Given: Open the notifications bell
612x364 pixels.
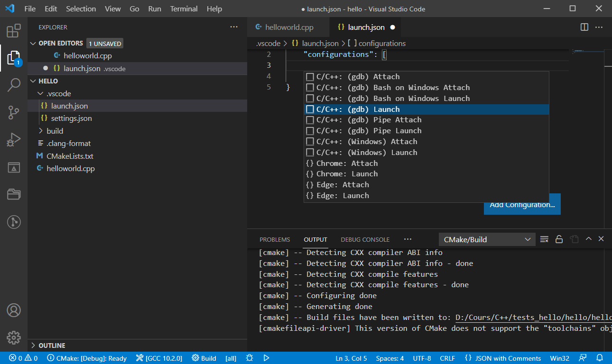Looking at the screenshot, I should tap(600, 358).
